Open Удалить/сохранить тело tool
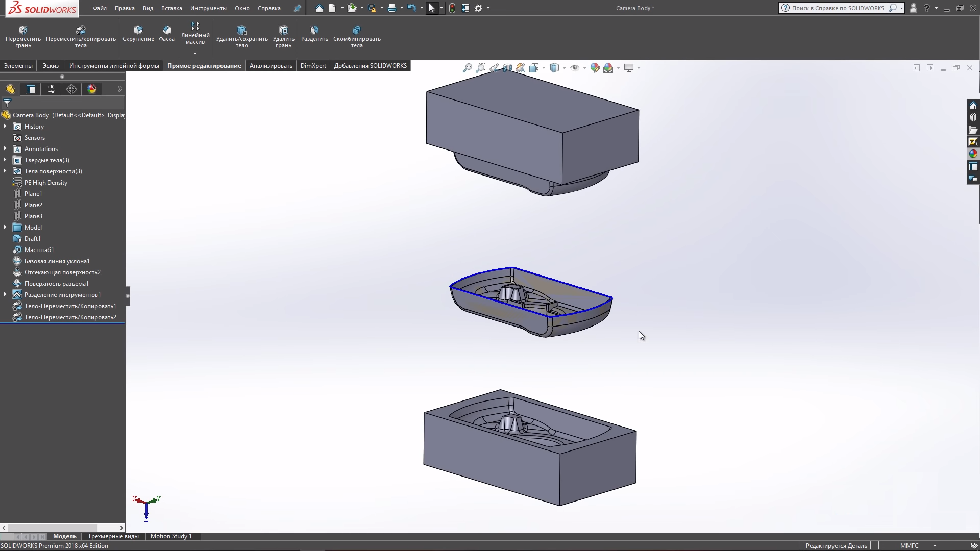Screen dimensions: 980x551 click(242, 37)
